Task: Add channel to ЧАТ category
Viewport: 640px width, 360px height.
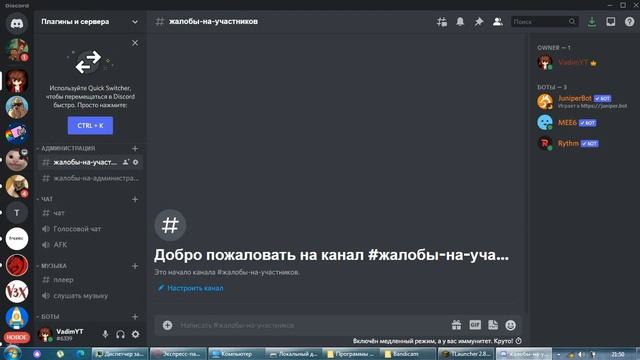Action: tap(135, 199)
